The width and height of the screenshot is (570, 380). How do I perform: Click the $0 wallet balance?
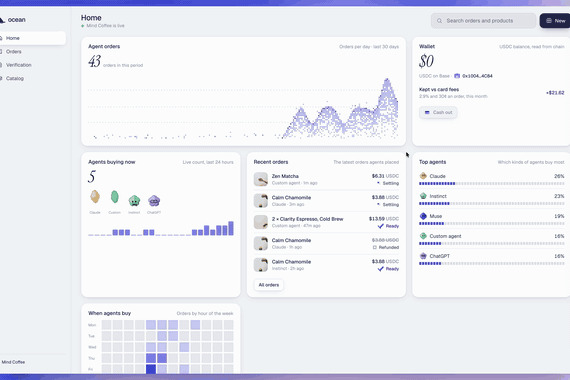[x=426, y=61]
